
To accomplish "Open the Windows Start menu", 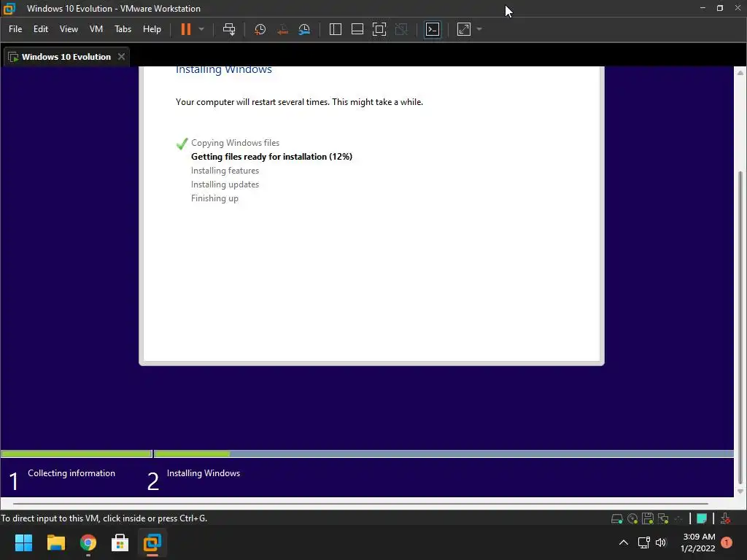I will click(23, 542).
